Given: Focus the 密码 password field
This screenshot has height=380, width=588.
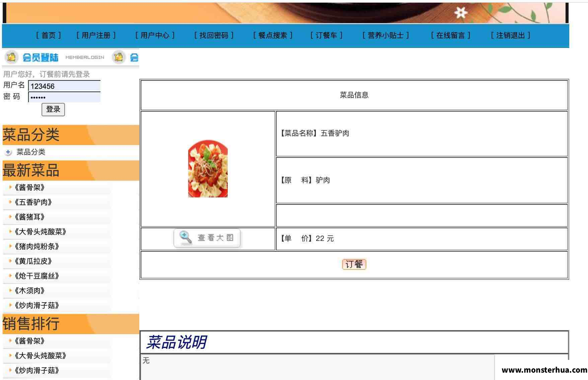Looking at the screenshot, I should point(64,97).
